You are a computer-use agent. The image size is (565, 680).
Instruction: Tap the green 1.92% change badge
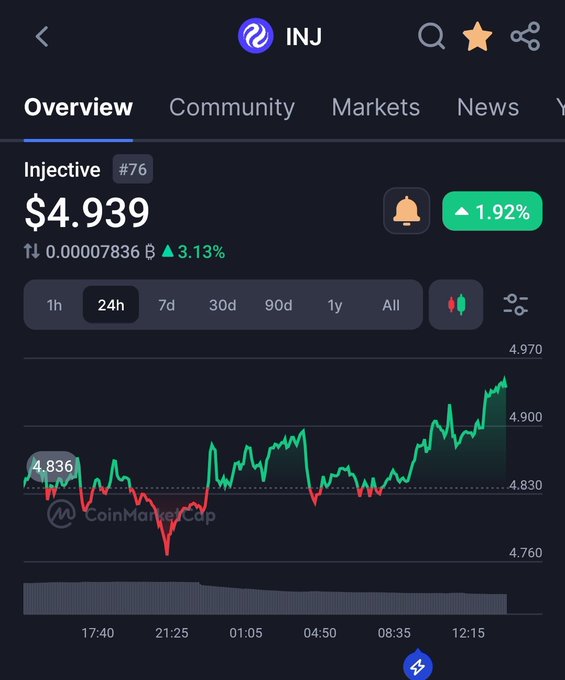pos(492,211)
